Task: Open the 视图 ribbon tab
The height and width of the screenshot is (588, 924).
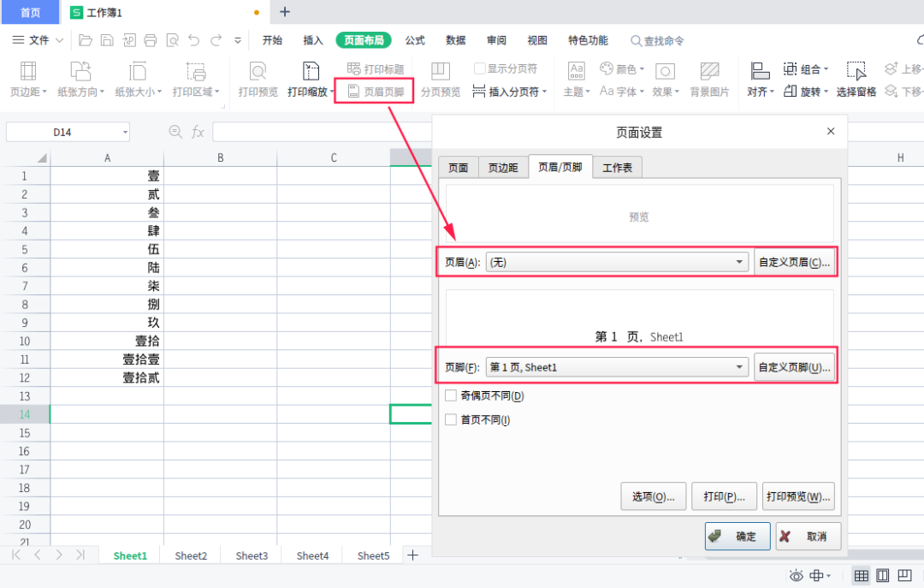Action: coord(536,40)
